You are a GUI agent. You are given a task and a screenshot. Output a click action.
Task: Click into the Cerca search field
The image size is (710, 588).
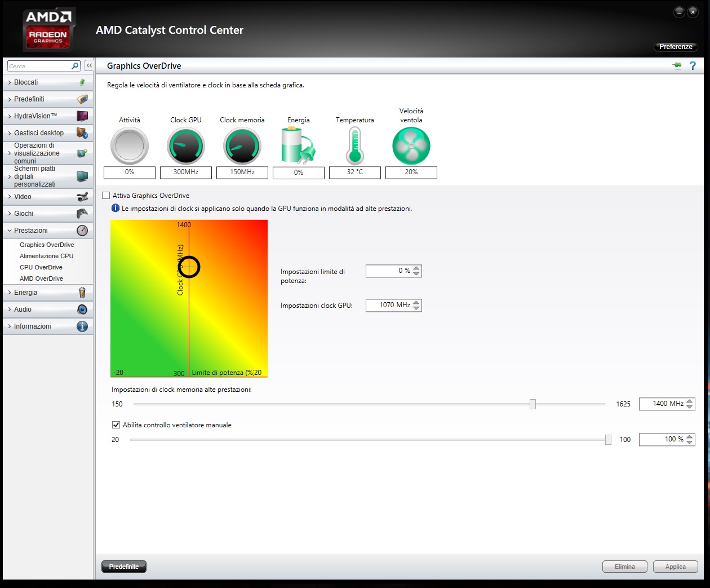click(x=39, y=66)
